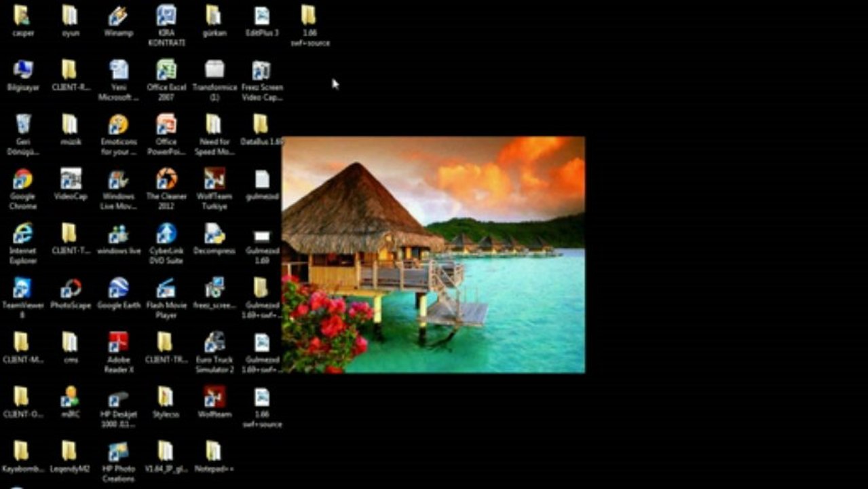Image resolution: width=868 pixels, height=489 pixels.
Task: Select the 1.66 swf+source file icon
Action: point(261,396)
